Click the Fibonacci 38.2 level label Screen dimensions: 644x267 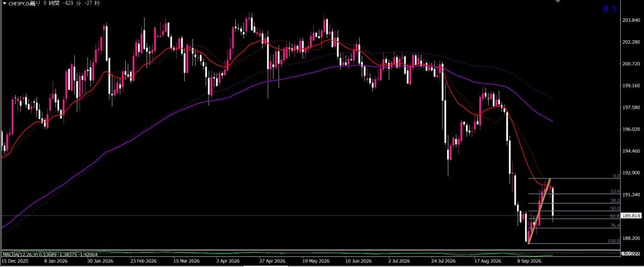tap(615, 201)
